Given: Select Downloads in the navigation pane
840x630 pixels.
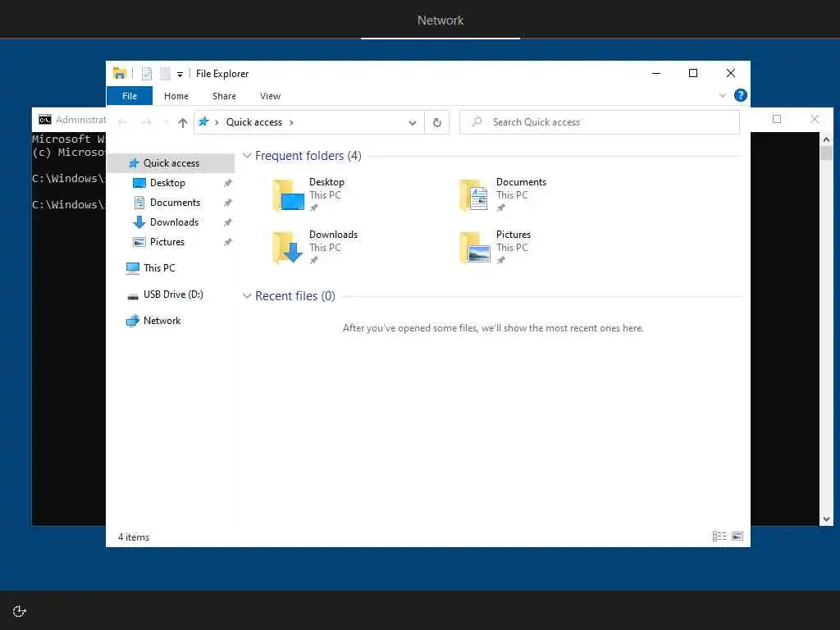Looking at the screenshot, I should (174, 222).
